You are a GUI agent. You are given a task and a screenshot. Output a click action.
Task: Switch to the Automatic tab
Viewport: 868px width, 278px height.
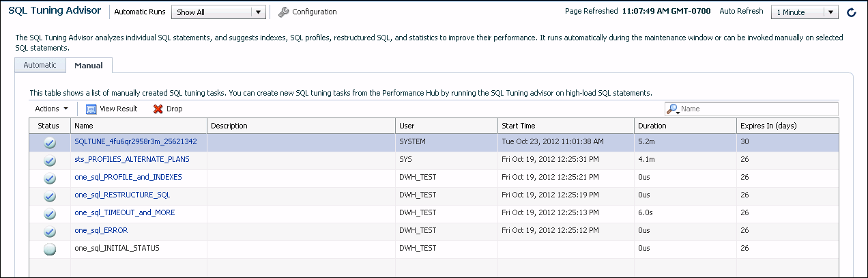40,66
